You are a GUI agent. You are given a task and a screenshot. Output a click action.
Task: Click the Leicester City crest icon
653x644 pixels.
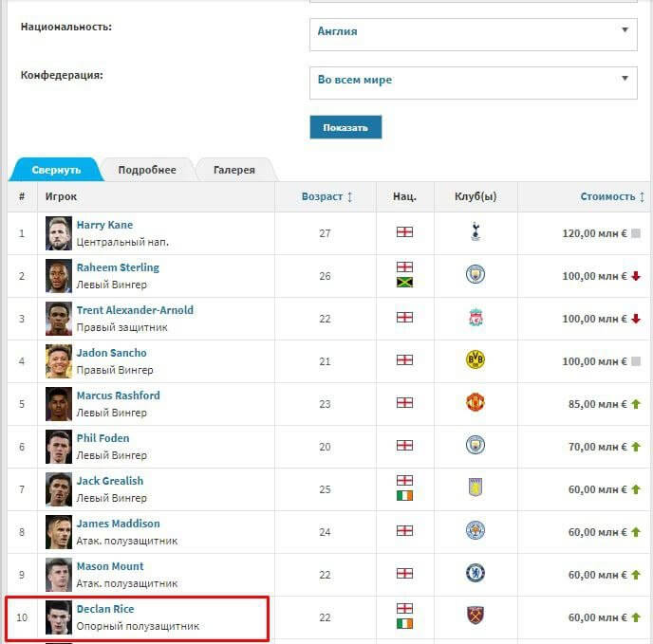tap(476, 530)
